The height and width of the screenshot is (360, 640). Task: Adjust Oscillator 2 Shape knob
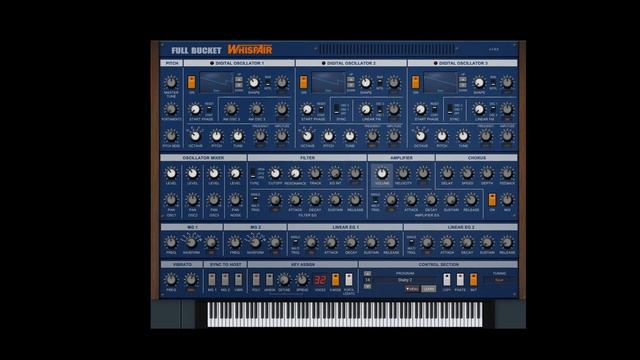[x=366, y=82]
